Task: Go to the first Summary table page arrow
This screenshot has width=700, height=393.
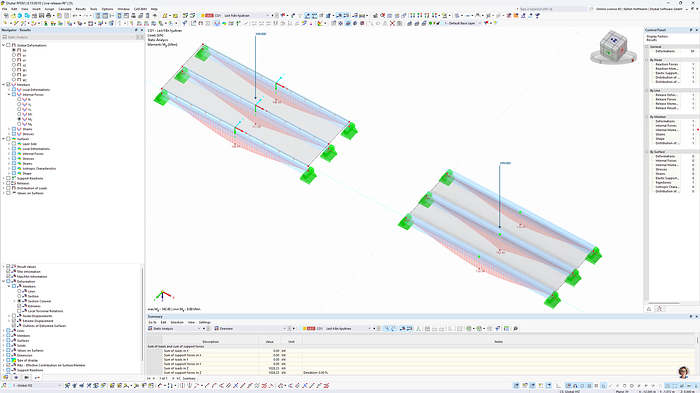Action: click(x=149, y=378)
